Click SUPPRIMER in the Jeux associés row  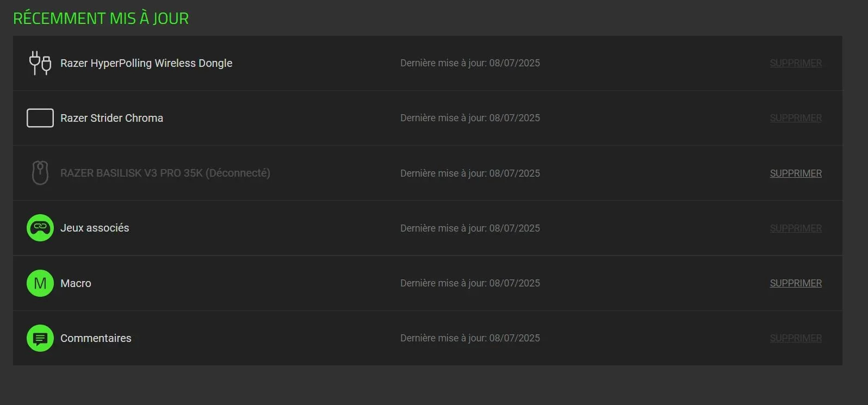click(x=796, y=228)
